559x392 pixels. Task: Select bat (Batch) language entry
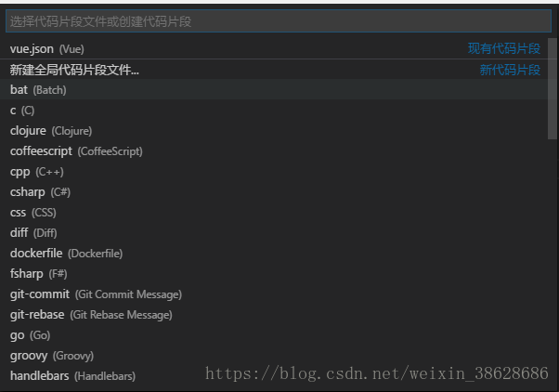pyautogui.click(x=38, y=90)
